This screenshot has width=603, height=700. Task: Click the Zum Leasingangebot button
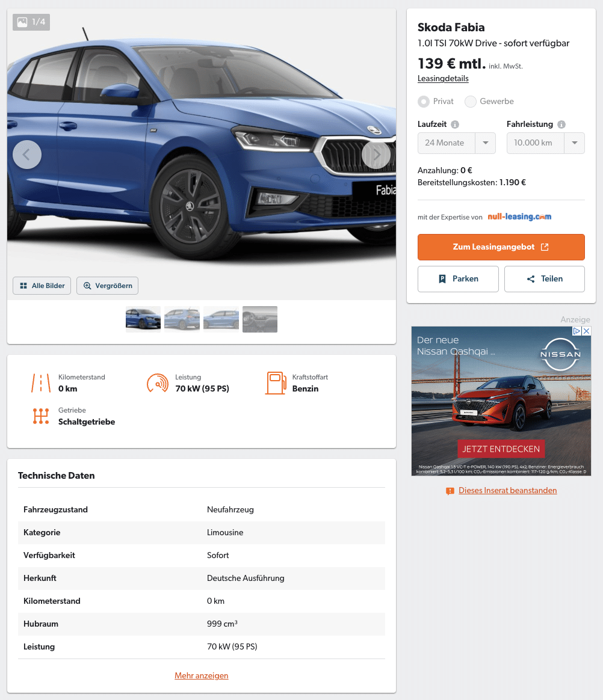501,247
